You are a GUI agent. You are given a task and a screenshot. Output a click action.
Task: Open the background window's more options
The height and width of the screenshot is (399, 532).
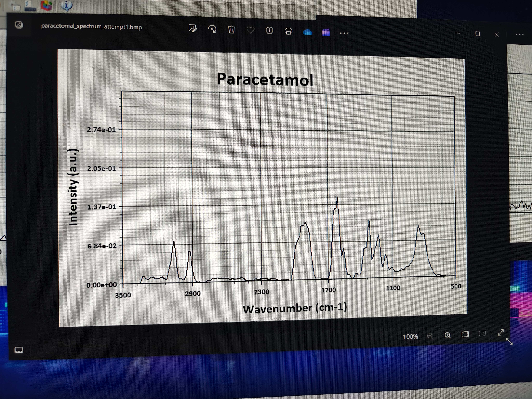(x=520, y=35)
